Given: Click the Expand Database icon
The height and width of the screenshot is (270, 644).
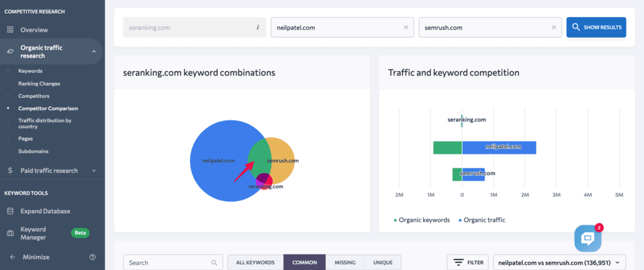Looking at the screenshot, I should (10, 211).
